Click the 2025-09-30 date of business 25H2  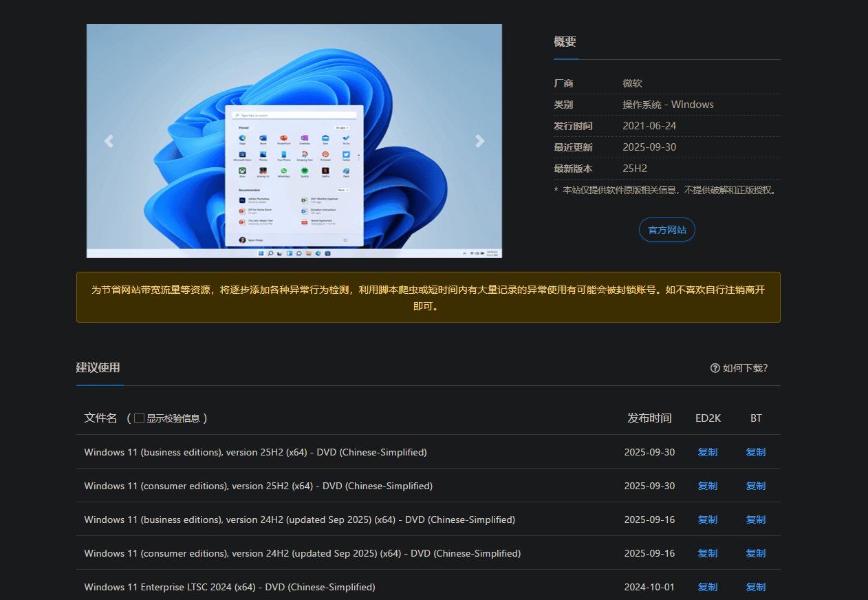tap(649, 452)
